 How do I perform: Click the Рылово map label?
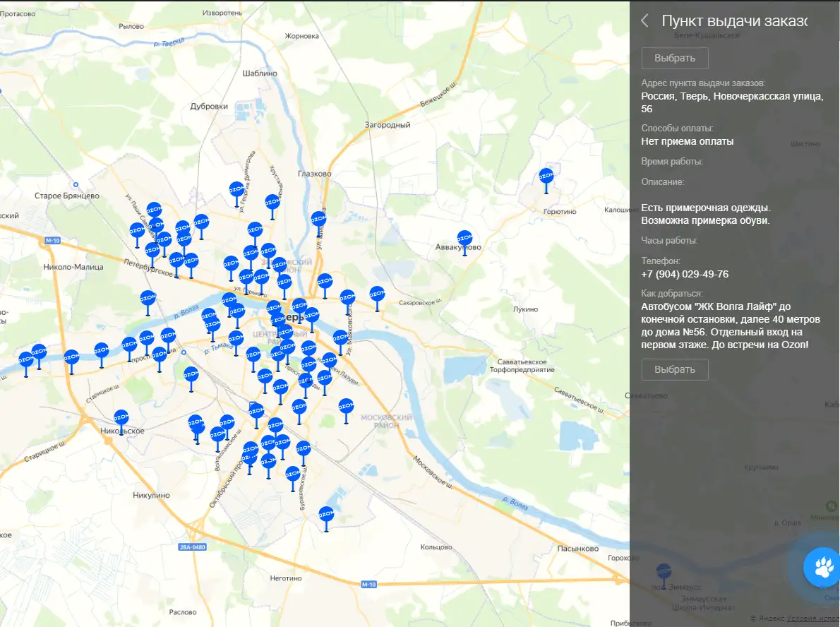pyautogui.click(x=131, y=26)
